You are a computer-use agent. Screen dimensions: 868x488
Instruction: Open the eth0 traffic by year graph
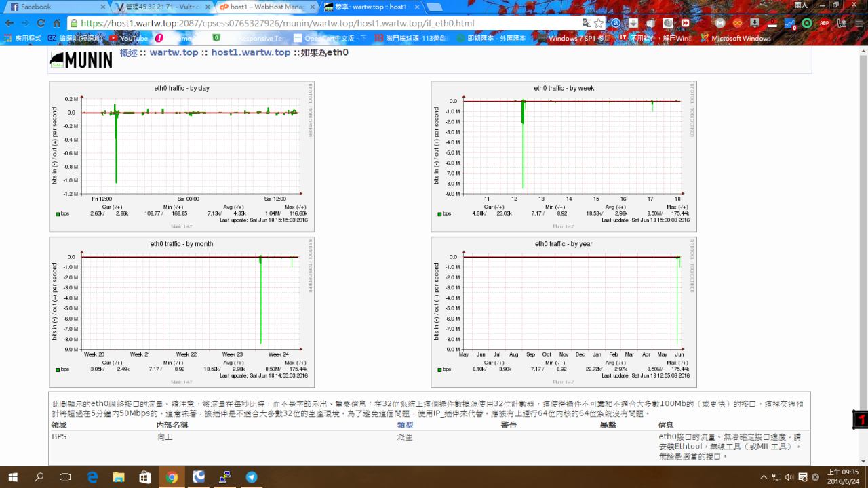coord(564,312)
